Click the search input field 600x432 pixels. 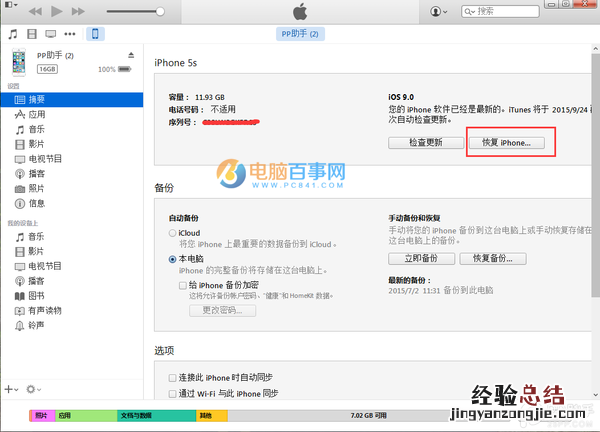[x=500, y=11]
